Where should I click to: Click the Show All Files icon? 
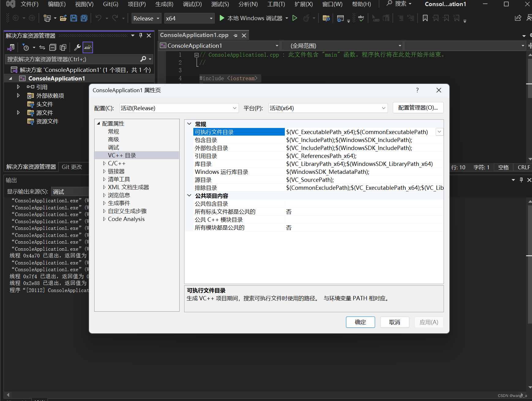[x=63, y=47]
